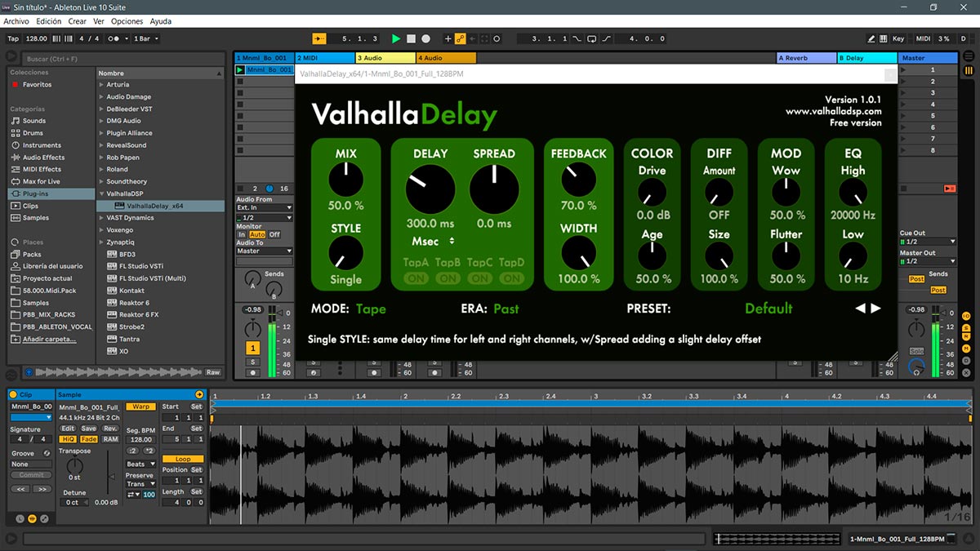This screenshot has width=980, height=551.
Task: Open the Archivo menu
Action: click(x=16, y=21)
